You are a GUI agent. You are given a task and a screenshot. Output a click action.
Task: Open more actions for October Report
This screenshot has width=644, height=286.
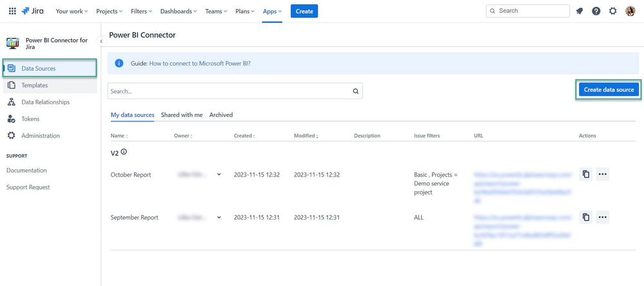coord(603,175)
